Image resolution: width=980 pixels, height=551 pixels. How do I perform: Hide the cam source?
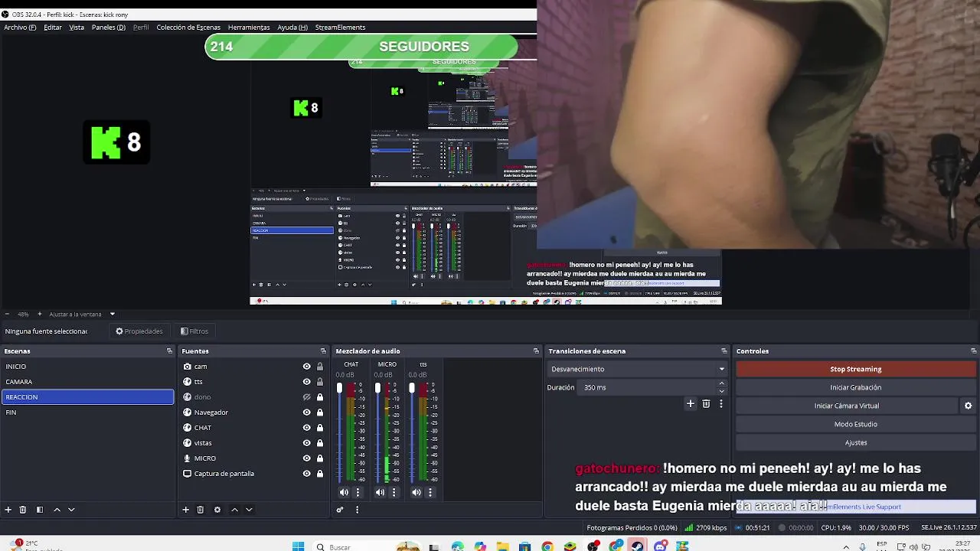[307, 367]
